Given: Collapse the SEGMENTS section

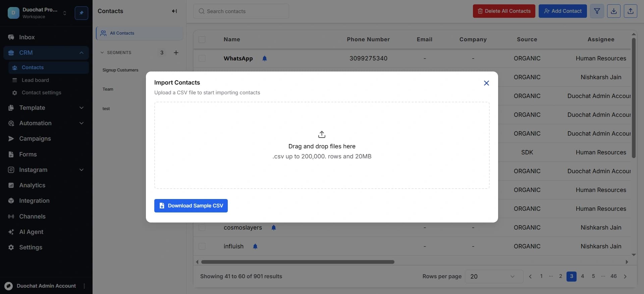Looking at the screenshot, I should (102, 53).
